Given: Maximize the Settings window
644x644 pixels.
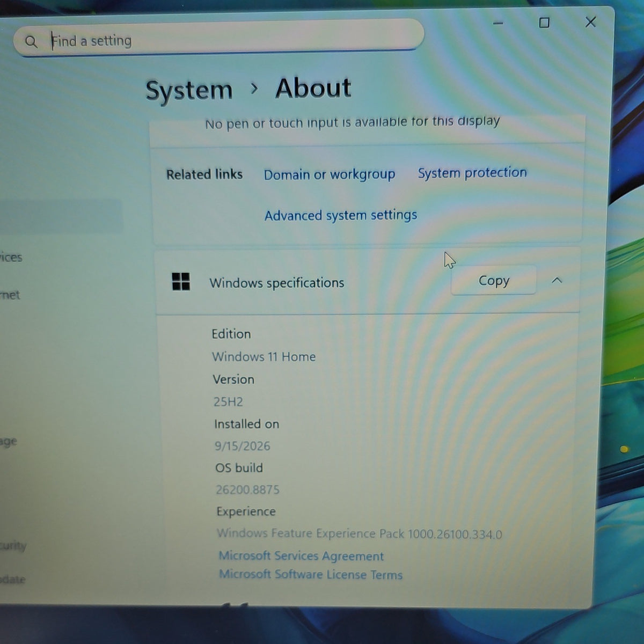Looking at the screenshot, I should click(x=544, y=23).
